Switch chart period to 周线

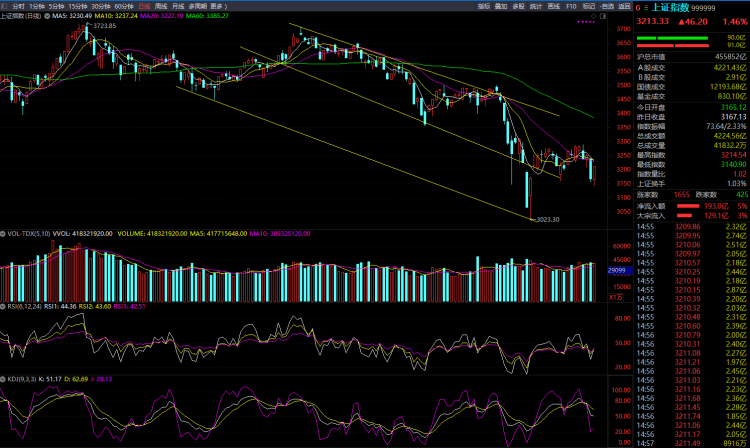pos(161,6)
